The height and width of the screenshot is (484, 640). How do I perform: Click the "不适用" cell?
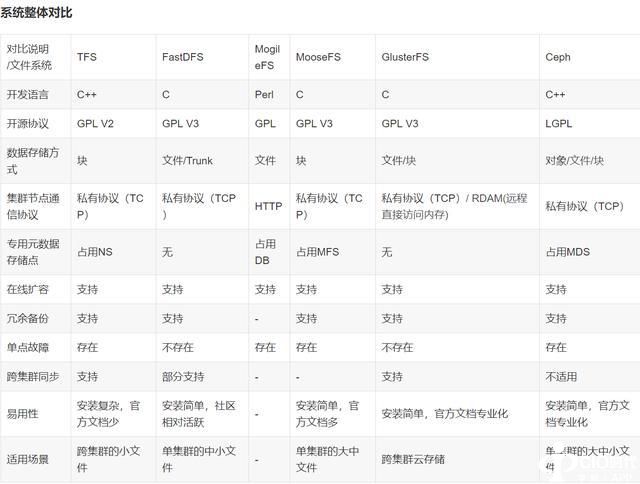pyautogui.click(x=561, y=377)
